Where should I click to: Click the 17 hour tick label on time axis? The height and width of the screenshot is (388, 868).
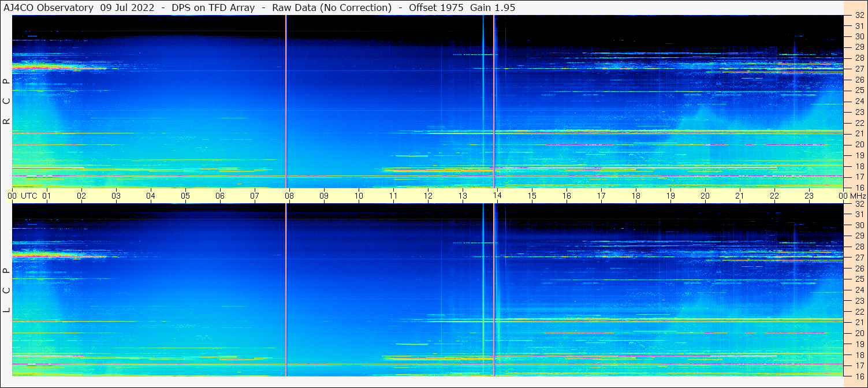pyautogui.click(x=601, y=196)
